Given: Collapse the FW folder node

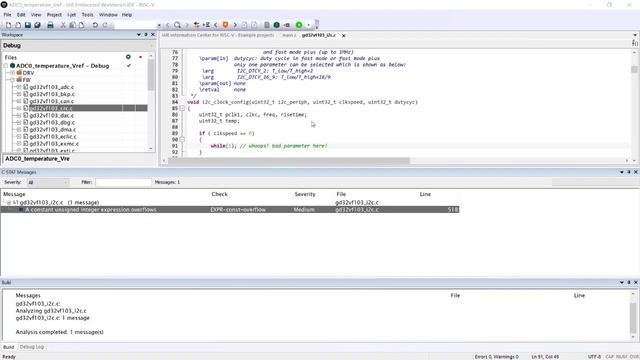Looking at the screenshot, I should (x=13, y=80).
